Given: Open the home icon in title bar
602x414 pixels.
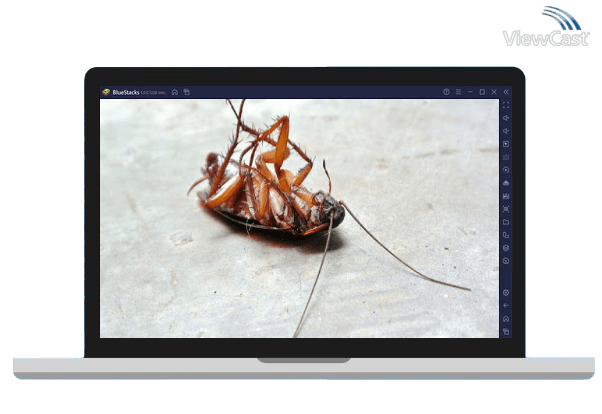Looking at the screenshot, I should 175,92.
